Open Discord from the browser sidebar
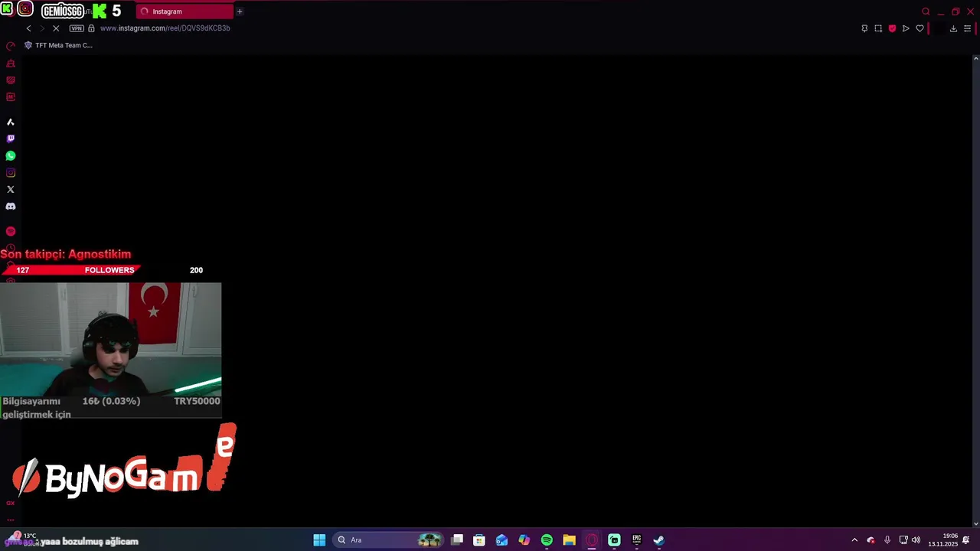The width and height of the screenshot is (980, 551). [x=11, y=207]
